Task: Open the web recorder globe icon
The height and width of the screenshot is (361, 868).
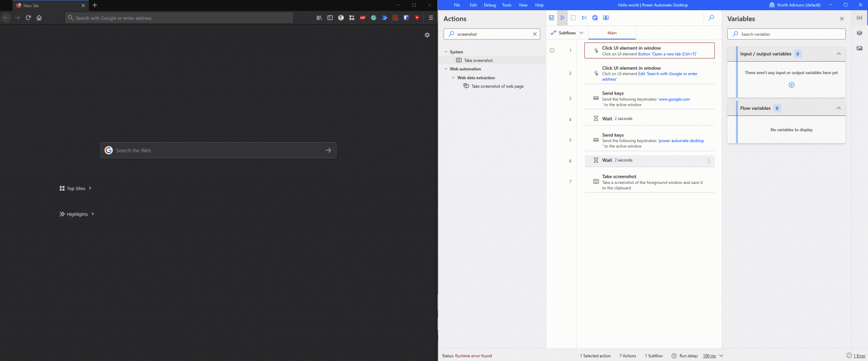Action: (x=595, y=18)
